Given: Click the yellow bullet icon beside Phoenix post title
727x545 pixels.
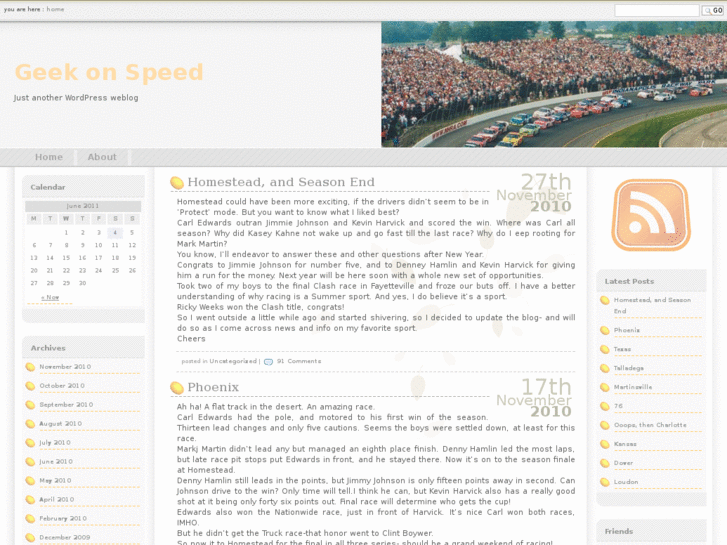Looking at the screenshot, I should click(177, 388).
